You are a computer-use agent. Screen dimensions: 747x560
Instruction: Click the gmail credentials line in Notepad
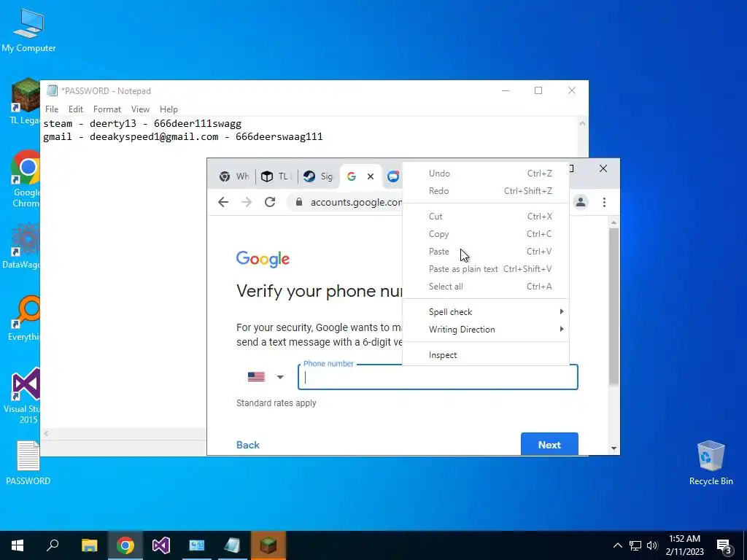183,136
